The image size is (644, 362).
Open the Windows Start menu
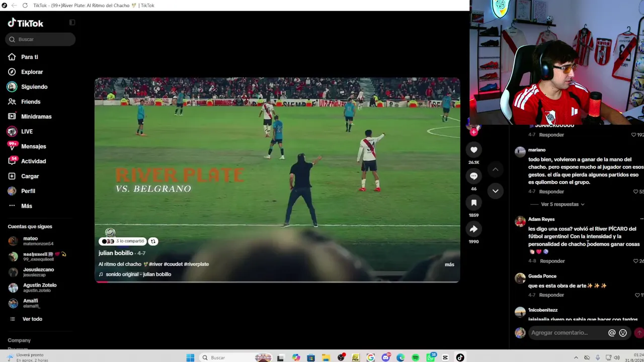coord(190,357)
